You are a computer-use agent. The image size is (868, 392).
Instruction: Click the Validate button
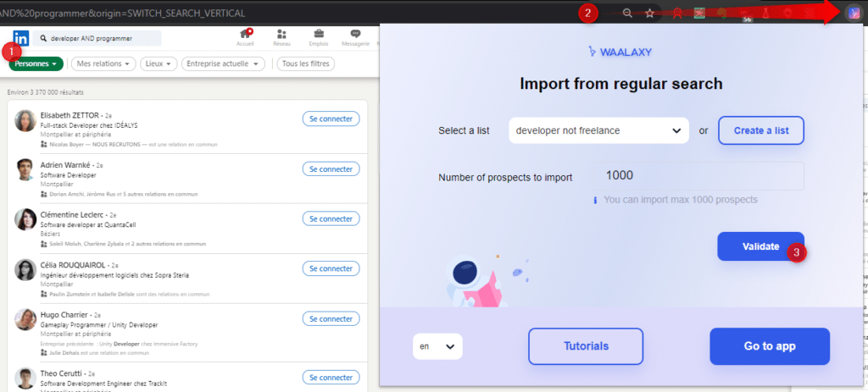(760, 246)
